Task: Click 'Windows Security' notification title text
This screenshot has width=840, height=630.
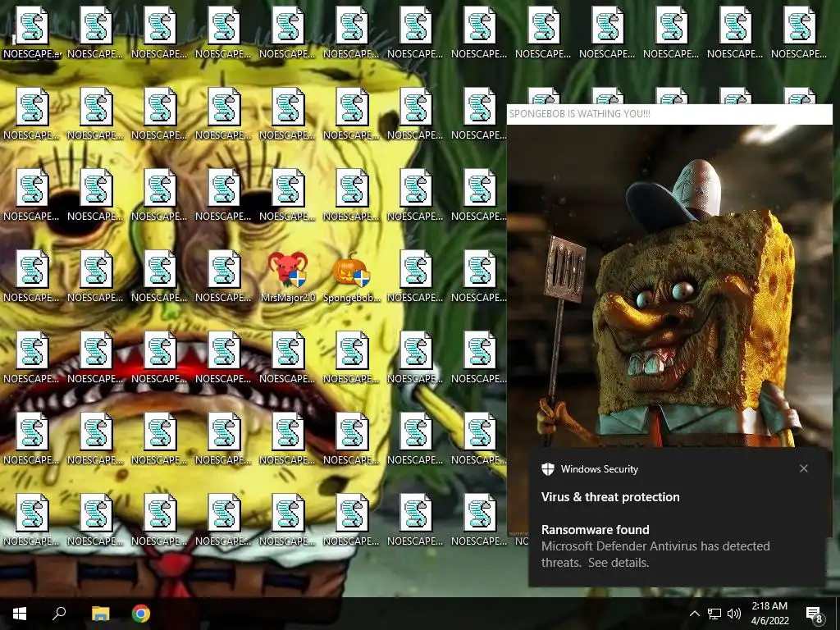Action: click(600, 469)
